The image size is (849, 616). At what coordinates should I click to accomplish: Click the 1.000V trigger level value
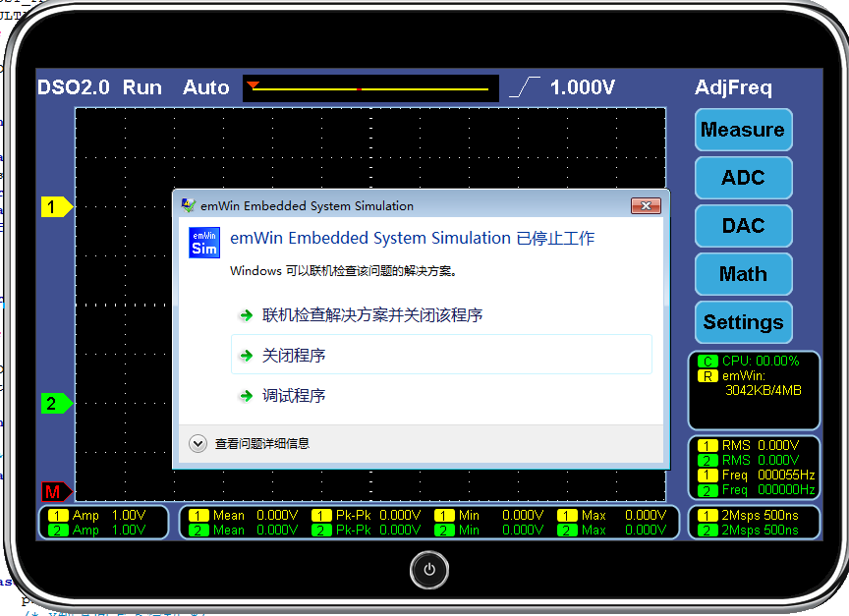tap(583, 87)
